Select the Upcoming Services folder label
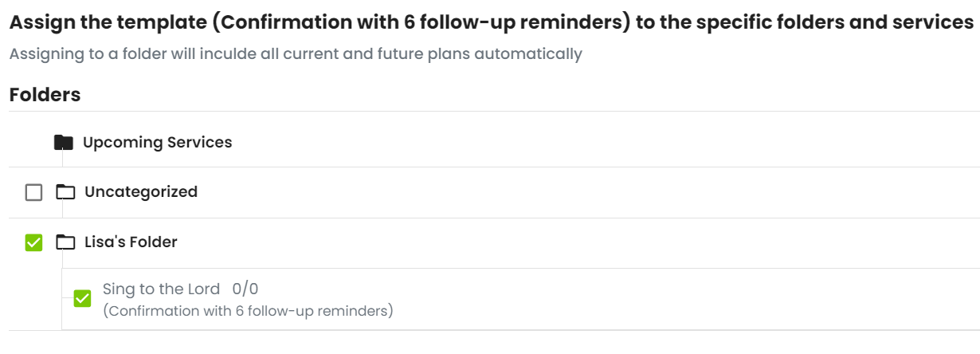 point(158,143)
